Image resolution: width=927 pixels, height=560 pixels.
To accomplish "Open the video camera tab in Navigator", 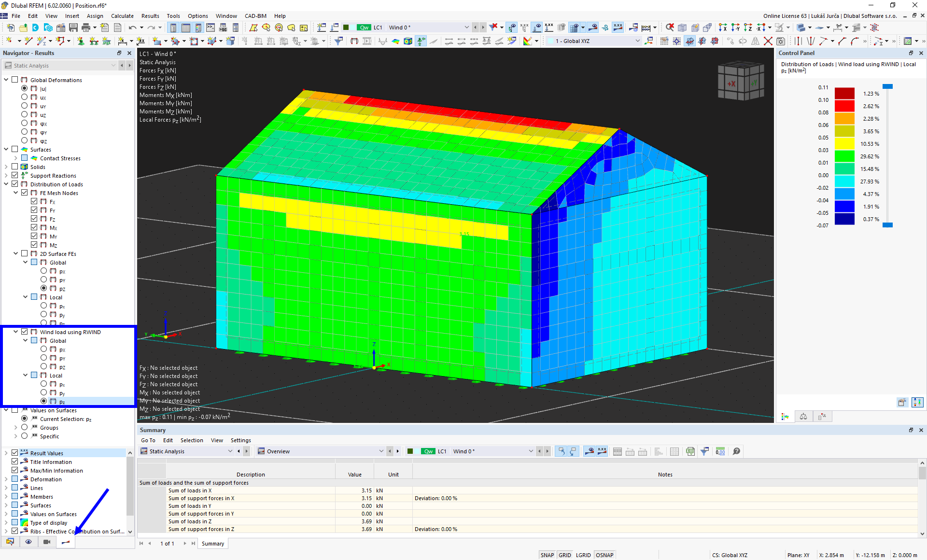I will [47, 542].
